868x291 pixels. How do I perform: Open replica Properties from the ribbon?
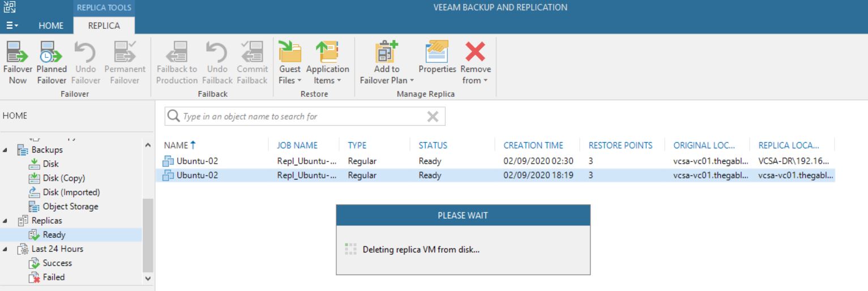click(x=437, y=57)
